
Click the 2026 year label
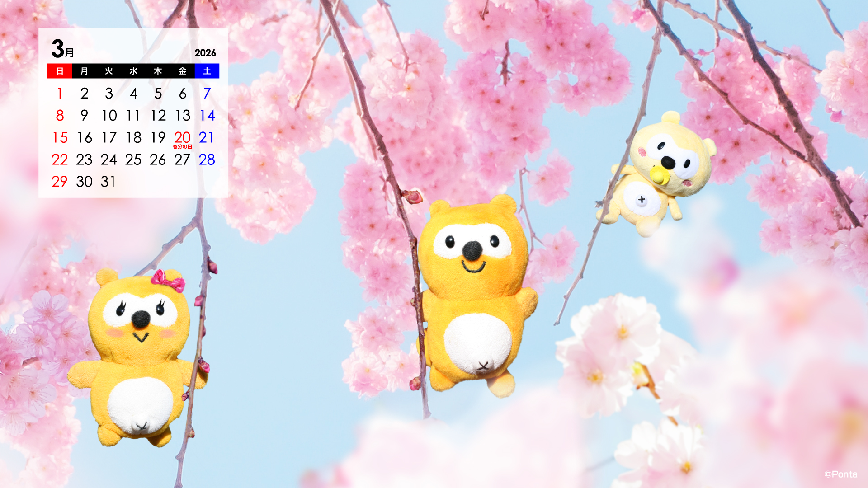click(205, 53)
